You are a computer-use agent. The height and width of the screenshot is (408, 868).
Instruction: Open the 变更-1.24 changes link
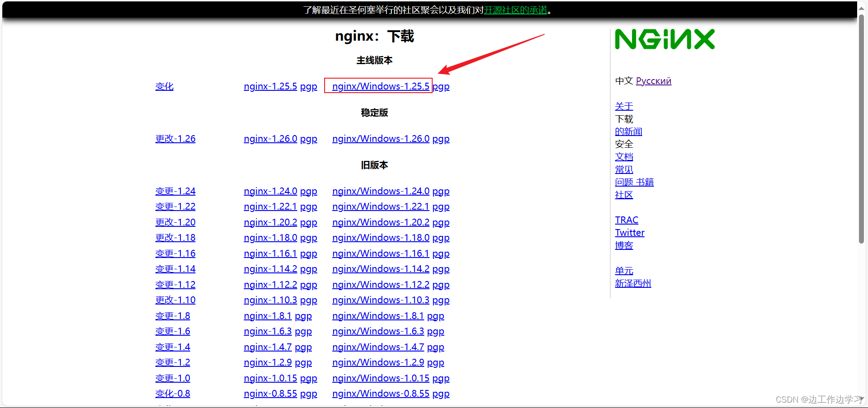tap(175, 191)
